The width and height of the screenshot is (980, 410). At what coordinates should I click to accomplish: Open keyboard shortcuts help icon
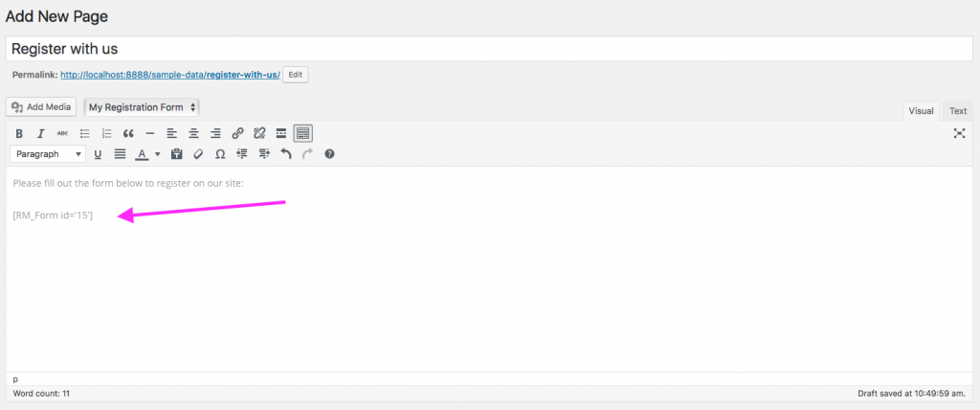pyautogui.click(x=329, y=153)
